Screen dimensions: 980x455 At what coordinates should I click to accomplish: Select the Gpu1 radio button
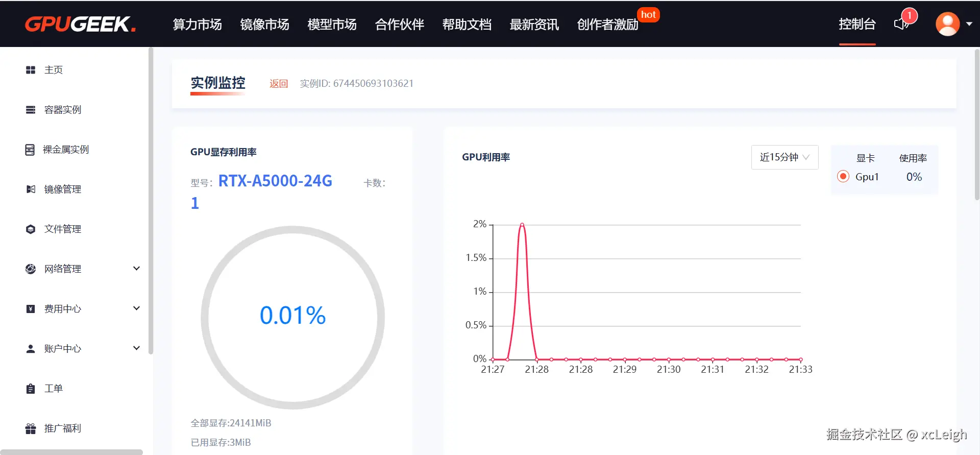[843, 177]
